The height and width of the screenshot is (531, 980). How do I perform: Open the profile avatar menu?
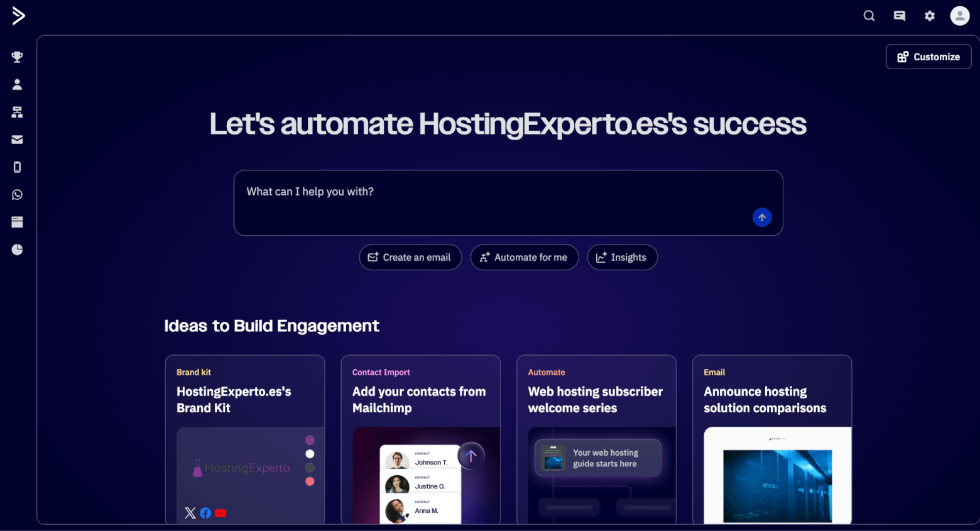959,15
